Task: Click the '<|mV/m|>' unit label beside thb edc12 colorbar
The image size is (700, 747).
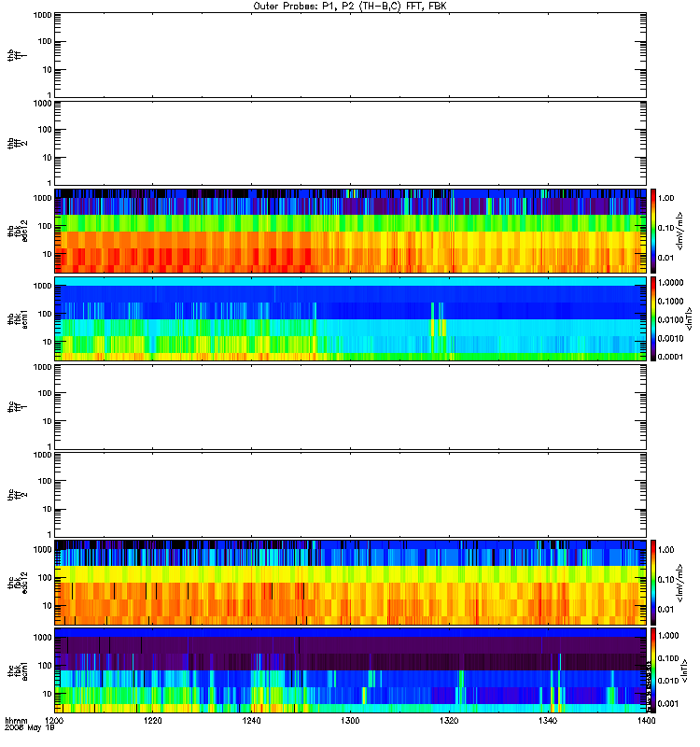Action: coord(680,231)
